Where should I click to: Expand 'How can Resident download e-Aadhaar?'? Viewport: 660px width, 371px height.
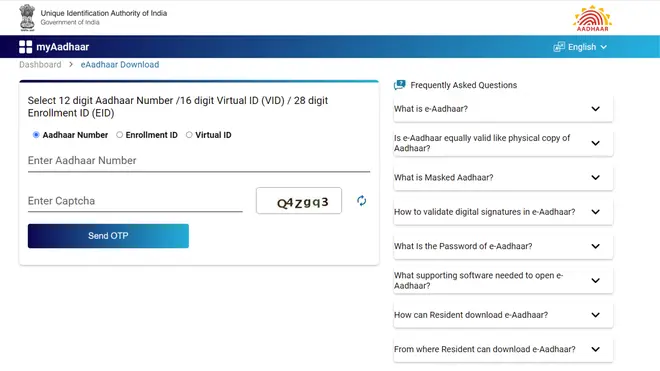503,315
